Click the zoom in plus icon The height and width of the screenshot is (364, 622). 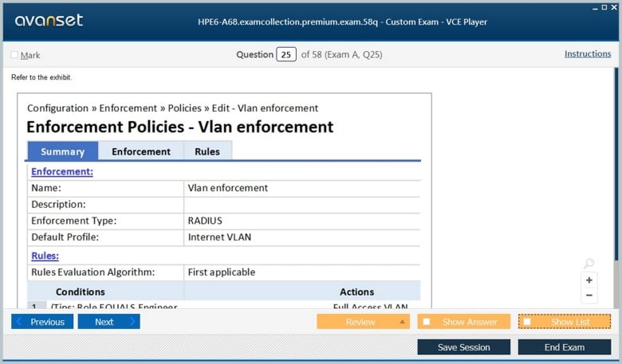[x=589, y=280]
